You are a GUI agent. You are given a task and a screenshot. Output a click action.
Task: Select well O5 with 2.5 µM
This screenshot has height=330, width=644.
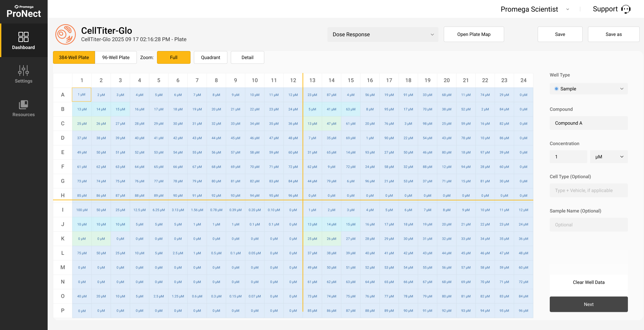159,296
